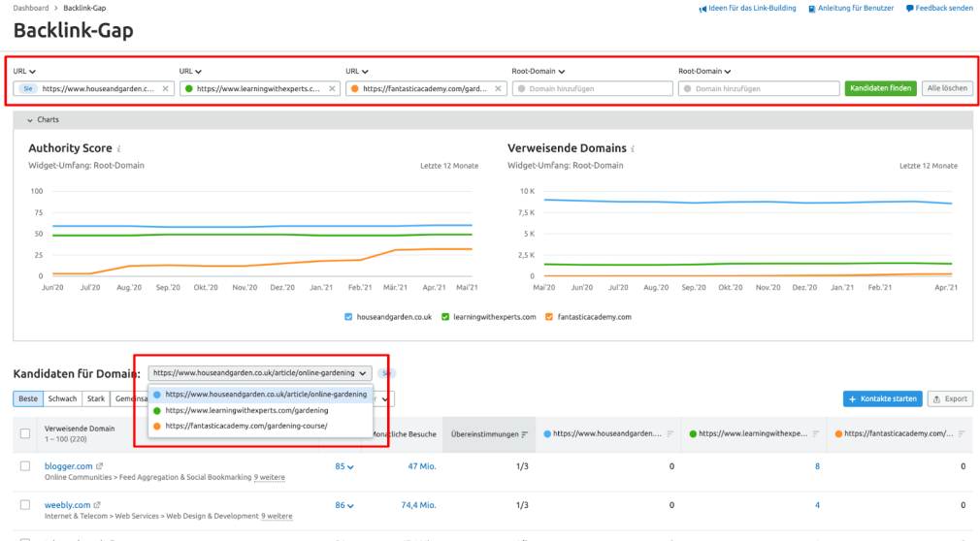
Task: Click weebly.com backlink count 4
Action: pos(817,505)
